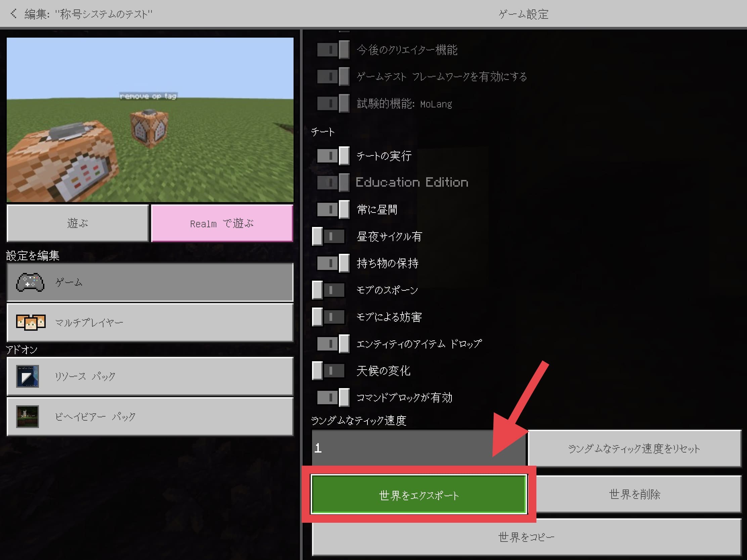Toggle コマンドブロックが有効 switch

[x=333, y=397]
